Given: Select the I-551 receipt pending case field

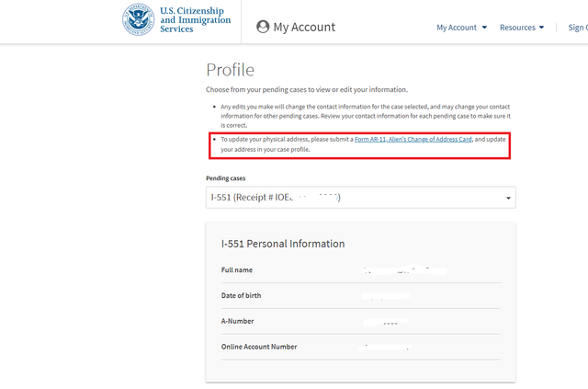Looking at the screenshot, I should pyautogui.click(x=360, y=198).
